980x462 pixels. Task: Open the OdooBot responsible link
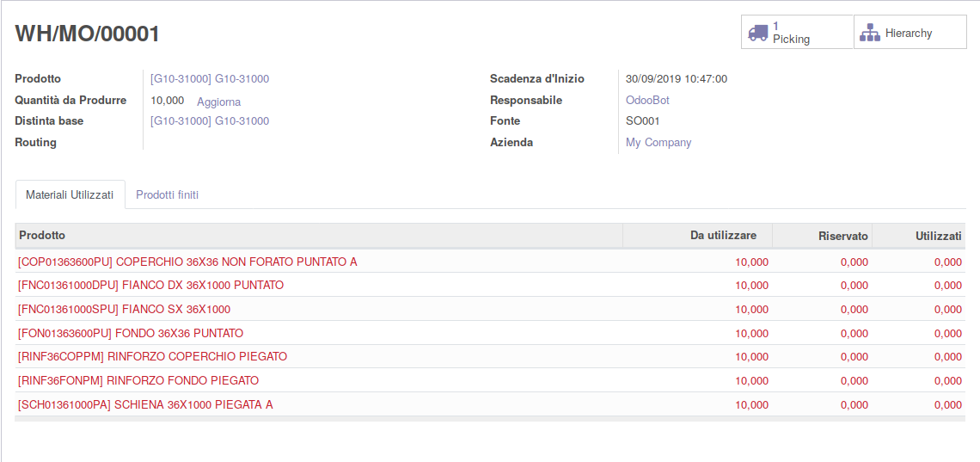point(647,100)
